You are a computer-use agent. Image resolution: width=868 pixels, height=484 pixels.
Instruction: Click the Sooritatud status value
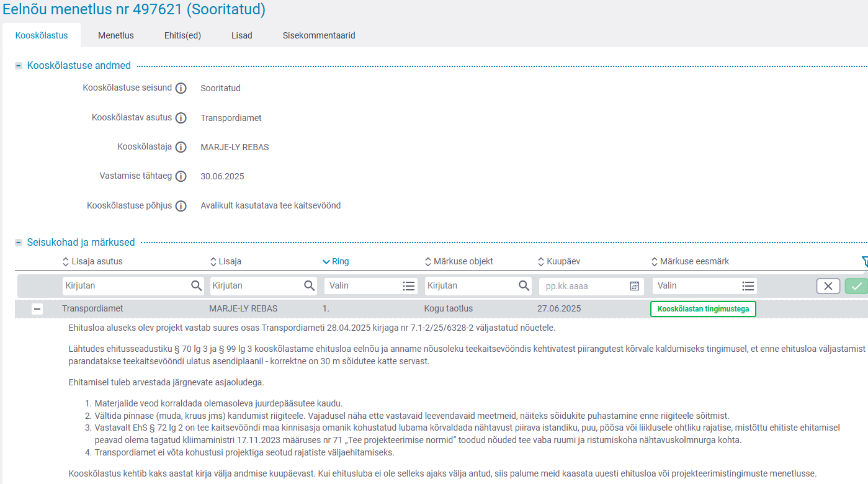click(x=220, y=88)
